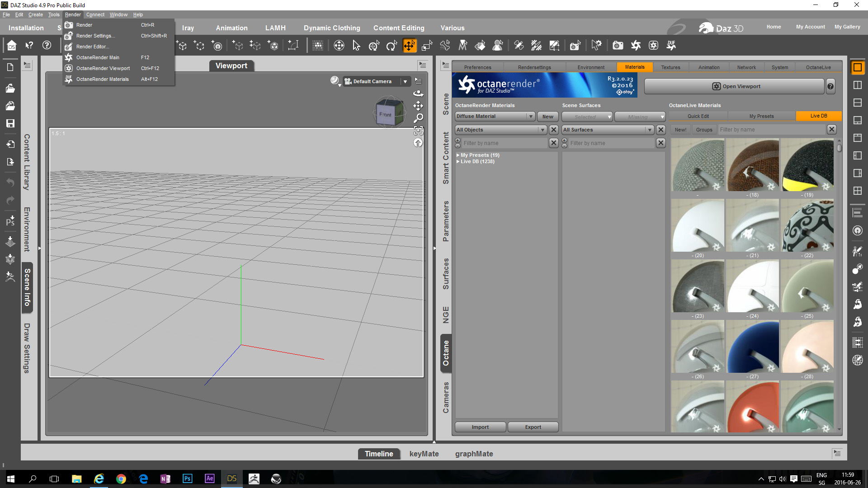
Task: Select the Translate tool in toolbar
Action: pos(409,46)
